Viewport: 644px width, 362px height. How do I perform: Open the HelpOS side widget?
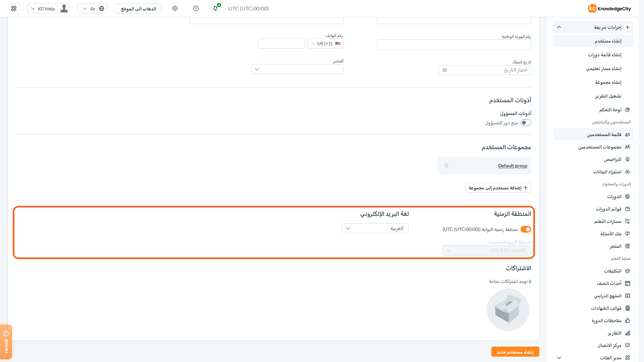tap(6, 342)
